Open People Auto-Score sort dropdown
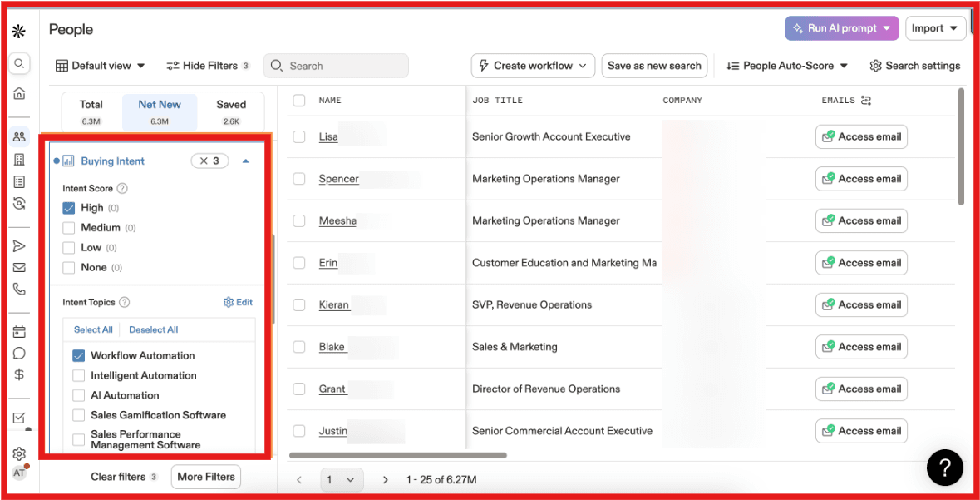Screen dimensions: 980x500 [x=787, y=66]
